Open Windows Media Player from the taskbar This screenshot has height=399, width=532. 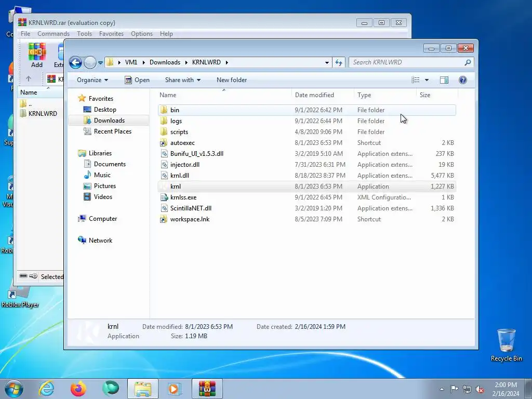175,389
